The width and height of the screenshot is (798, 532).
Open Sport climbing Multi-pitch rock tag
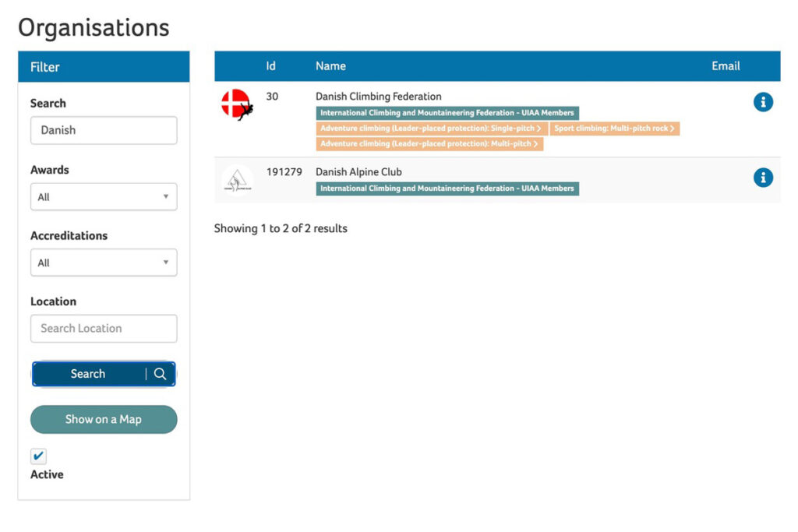(x=615, y=129)
